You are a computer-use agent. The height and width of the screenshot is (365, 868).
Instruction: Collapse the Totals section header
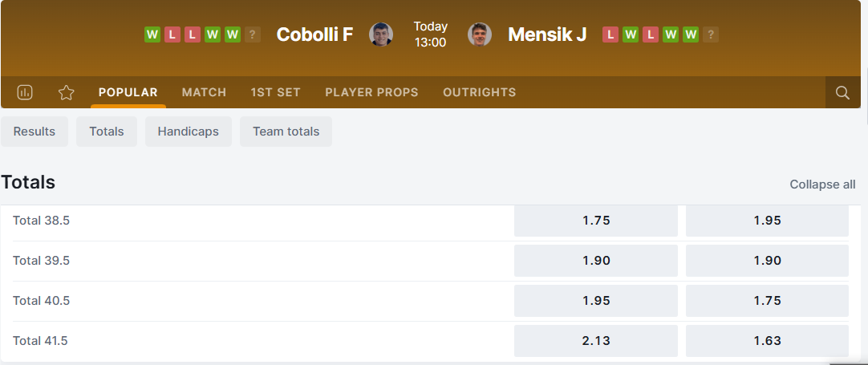click(x=28, y=183)
